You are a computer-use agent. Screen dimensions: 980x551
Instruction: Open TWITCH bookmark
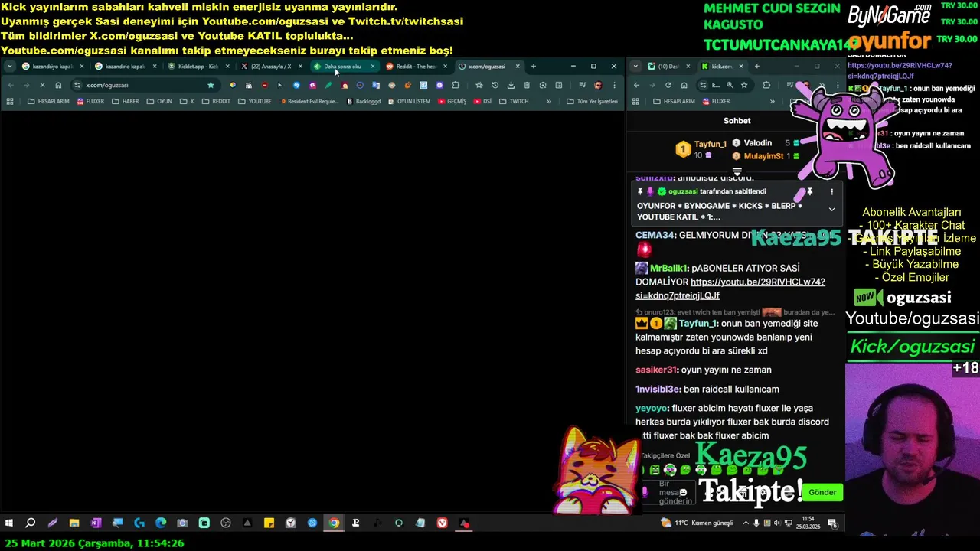[514, 101]
